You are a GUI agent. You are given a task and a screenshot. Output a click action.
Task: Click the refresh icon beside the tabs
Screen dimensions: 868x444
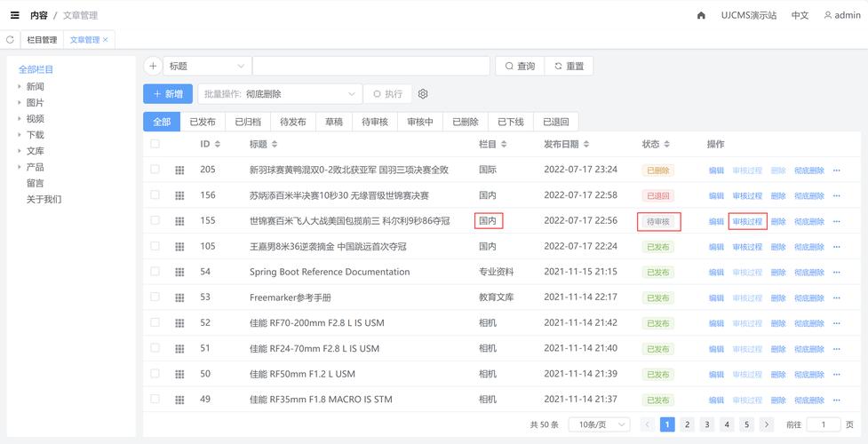coord(10,40)
